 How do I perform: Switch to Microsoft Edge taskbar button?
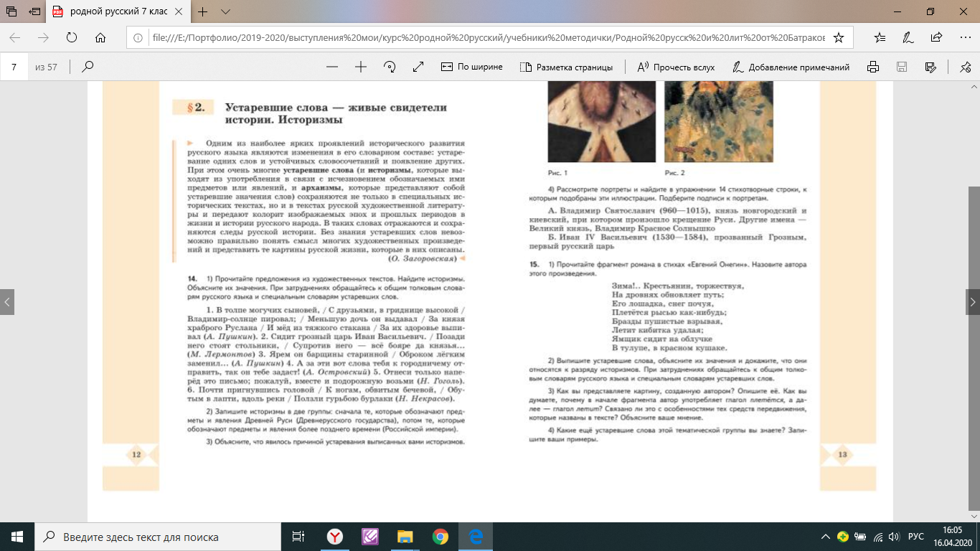(476, 537)
